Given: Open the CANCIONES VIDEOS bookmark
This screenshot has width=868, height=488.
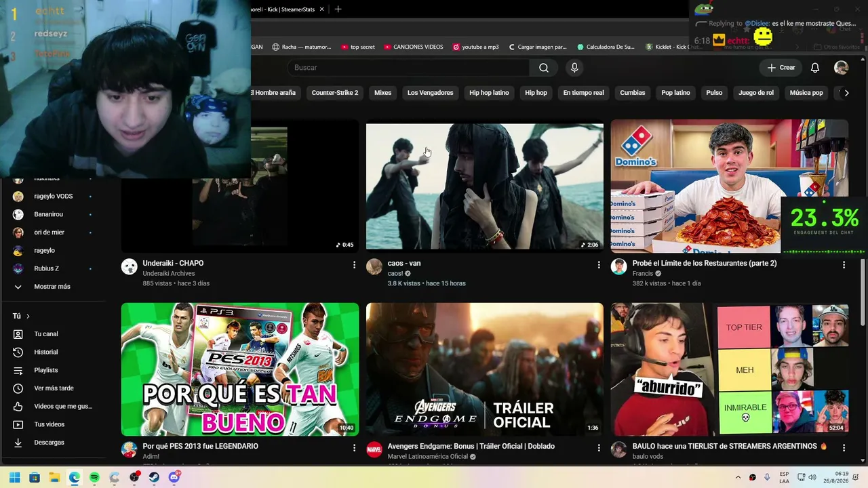Looking at the screenshot, I should (413, 47).
